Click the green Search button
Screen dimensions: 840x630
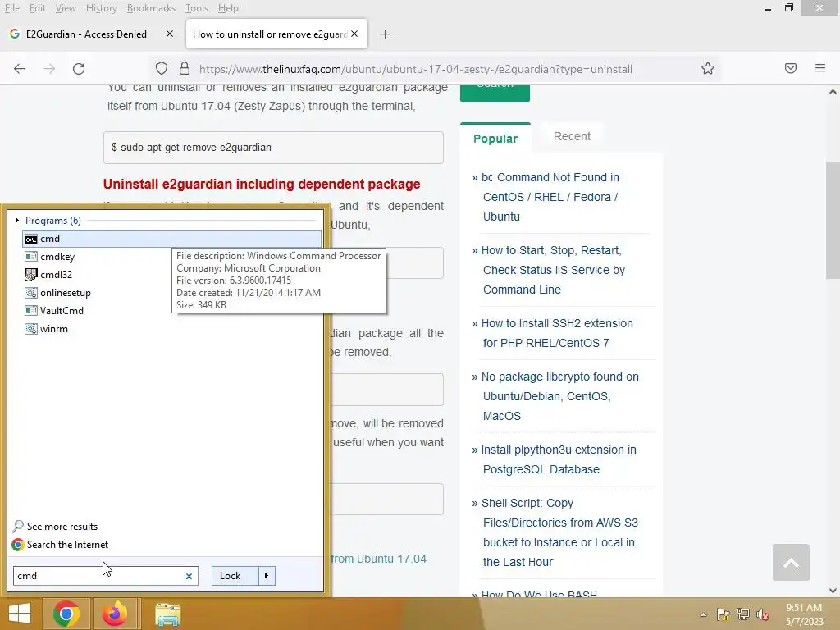pyautogui.click(x=495, y=92)
